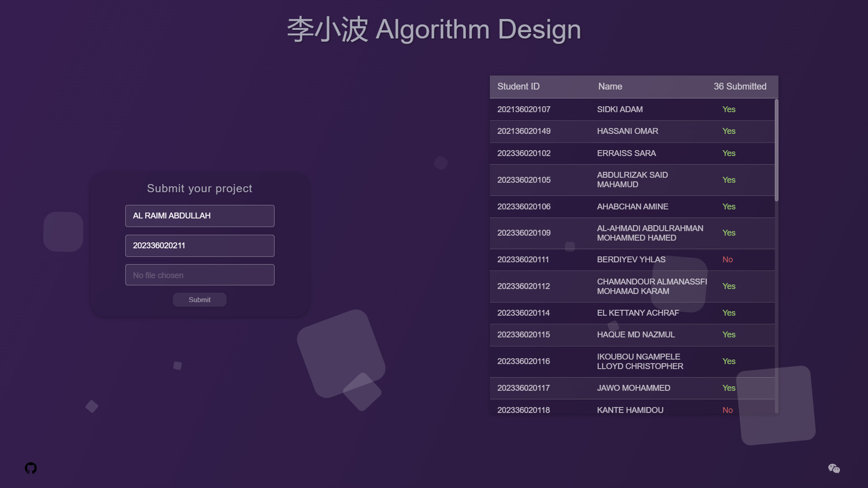Focus the student ID input 202336020211
The height and width of the screenshot is (488, 868).
(x=199, y=246)
